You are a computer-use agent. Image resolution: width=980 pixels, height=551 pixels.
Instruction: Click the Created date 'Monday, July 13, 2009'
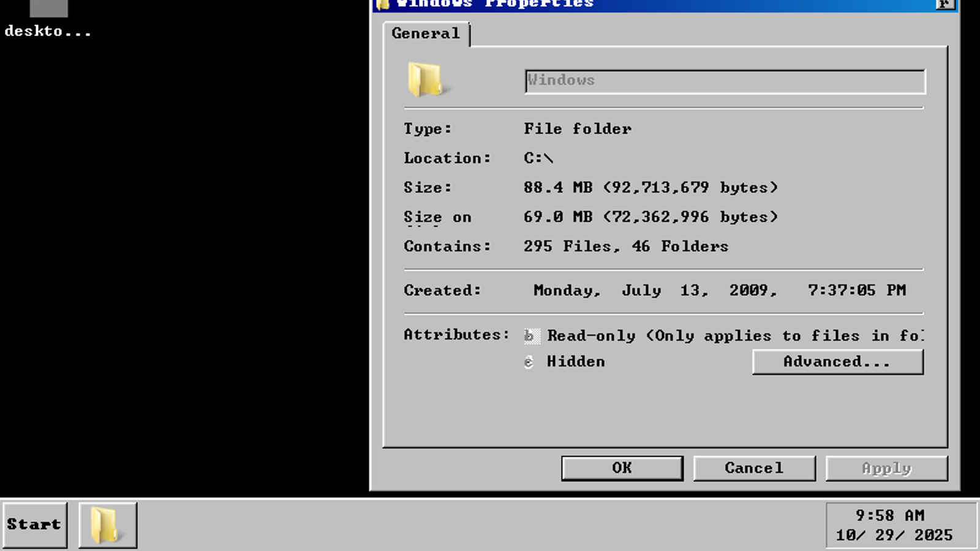pyautogui.click(x=655, y=290)
